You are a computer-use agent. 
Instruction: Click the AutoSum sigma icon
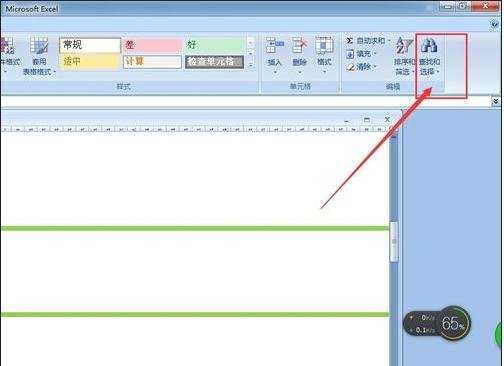pyautogui.click(x=349, y=41)
